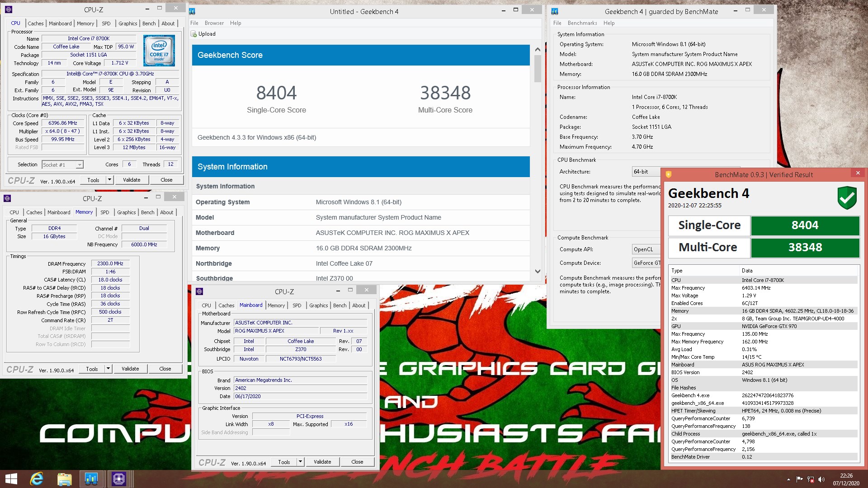The image size is (868, 488).
Task: Click the Multi-Core 38348 green score box
Action: [x=805, y=248]
